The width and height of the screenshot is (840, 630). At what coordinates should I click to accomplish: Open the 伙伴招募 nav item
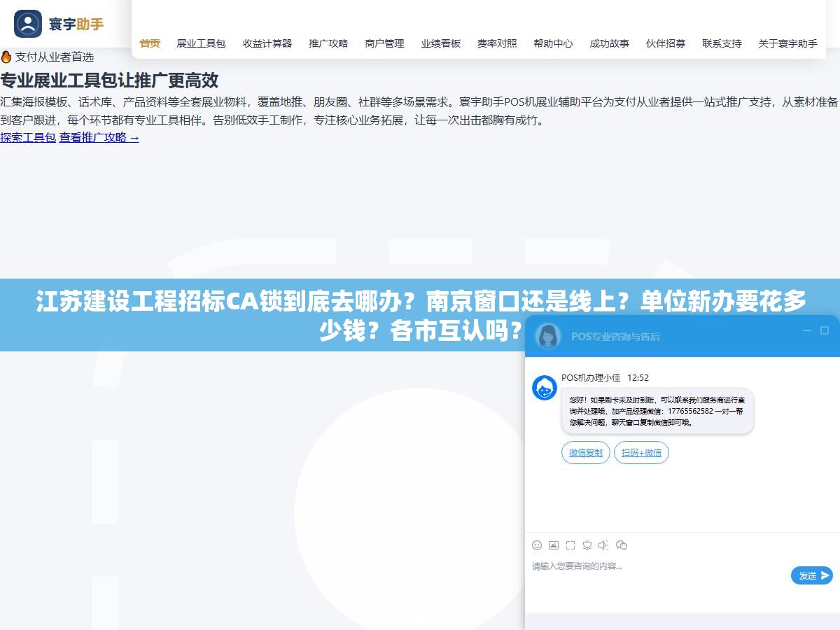[666, 43]
